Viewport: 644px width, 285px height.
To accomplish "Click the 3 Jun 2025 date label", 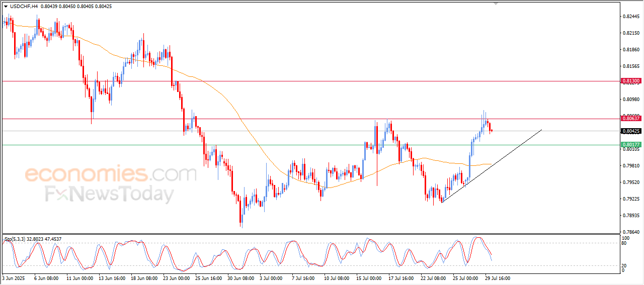I will pyautogui.click(x=13, y=277).
